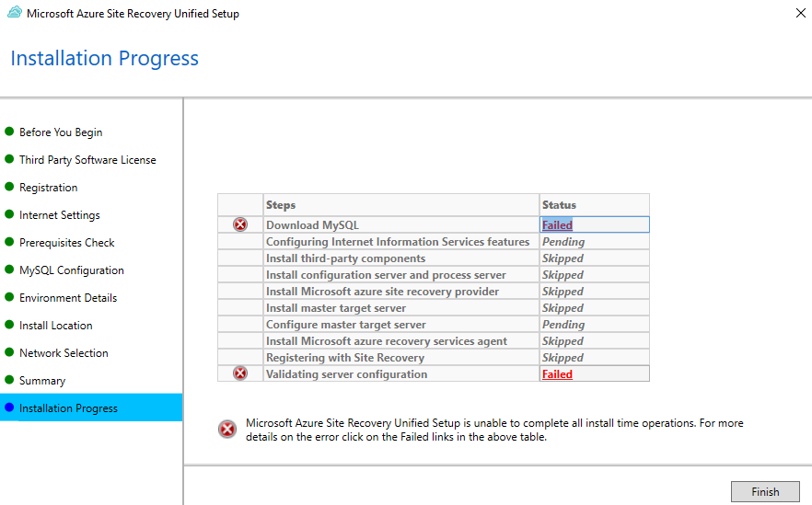
Task: Open MySQL Configuration step
Action: click(x=72, y=270)
